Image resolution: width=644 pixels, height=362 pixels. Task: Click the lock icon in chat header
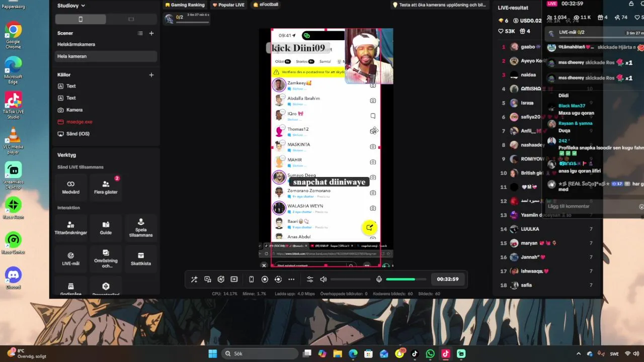(x=631, y=4)
